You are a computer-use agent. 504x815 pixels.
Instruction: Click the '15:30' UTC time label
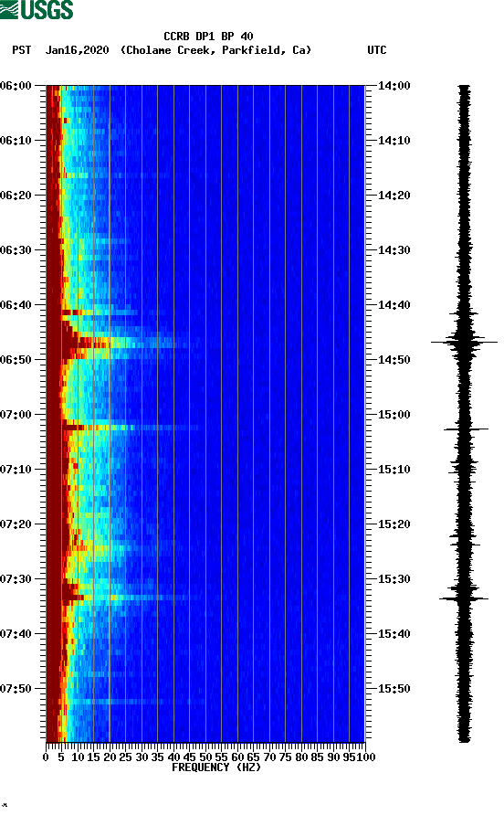394,579
